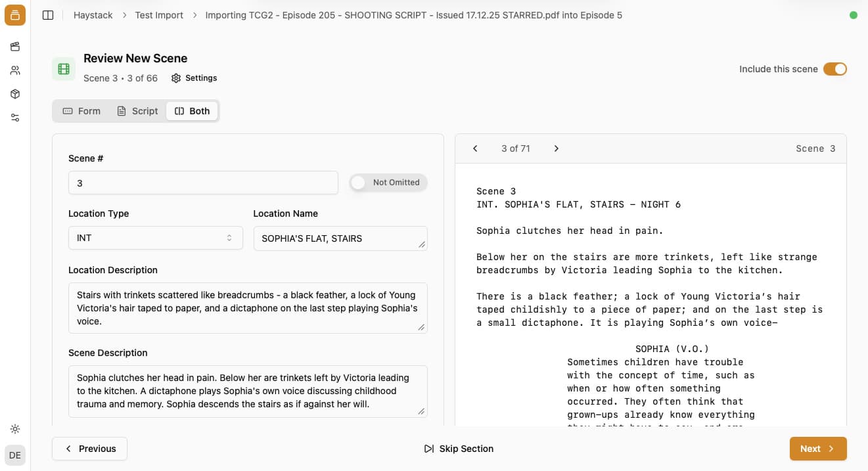This screenshot has width=868, height=471.
Task: Switch to Both view tab
Action: (x=192, y=111)
